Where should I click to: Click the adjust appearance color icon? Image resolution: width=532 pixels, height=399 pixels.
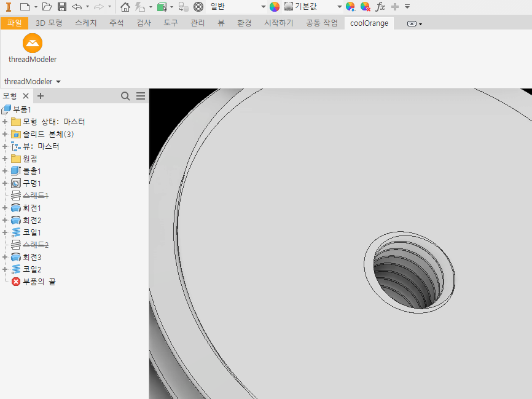point(350,6)
